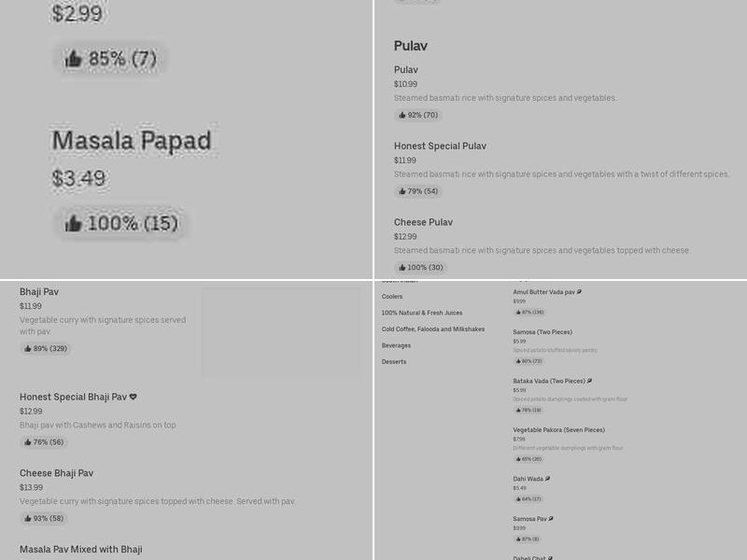Click the thumbs-up icon under Bhaji Pav

pyautogui.click(x=28, y=349)
